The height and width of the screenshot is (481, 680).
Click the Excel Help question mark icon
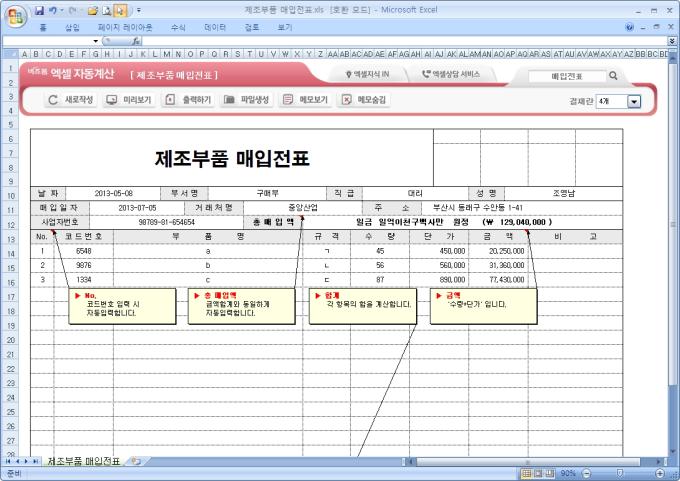629,27
